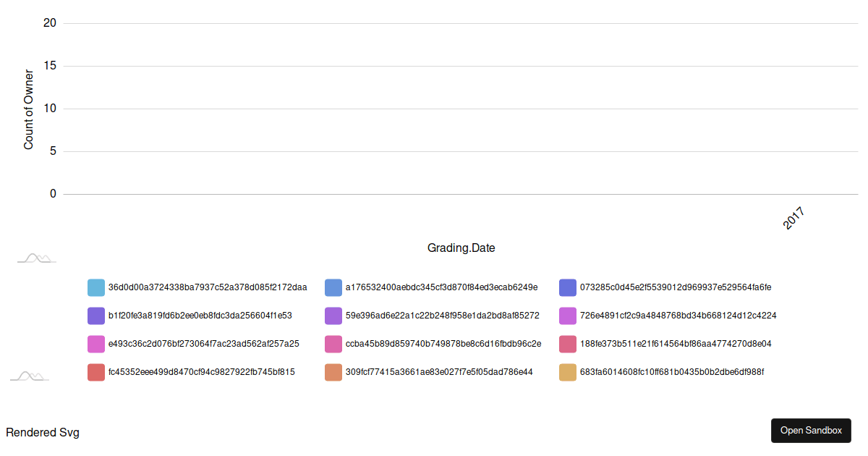Switch to the Rendered Svg view
This screenshot has width=868, height=456.
[x=43, y=432]
